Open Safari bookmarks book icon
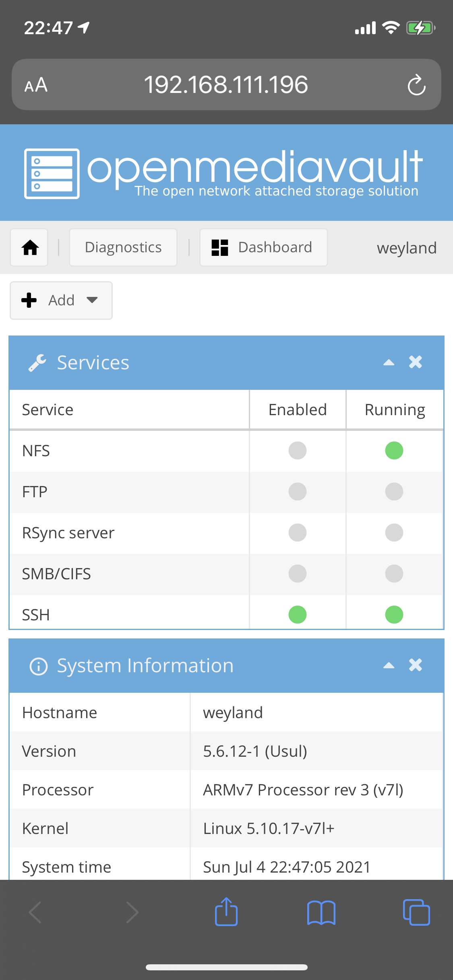Screen dimensions: 453x980 (321, 912)
